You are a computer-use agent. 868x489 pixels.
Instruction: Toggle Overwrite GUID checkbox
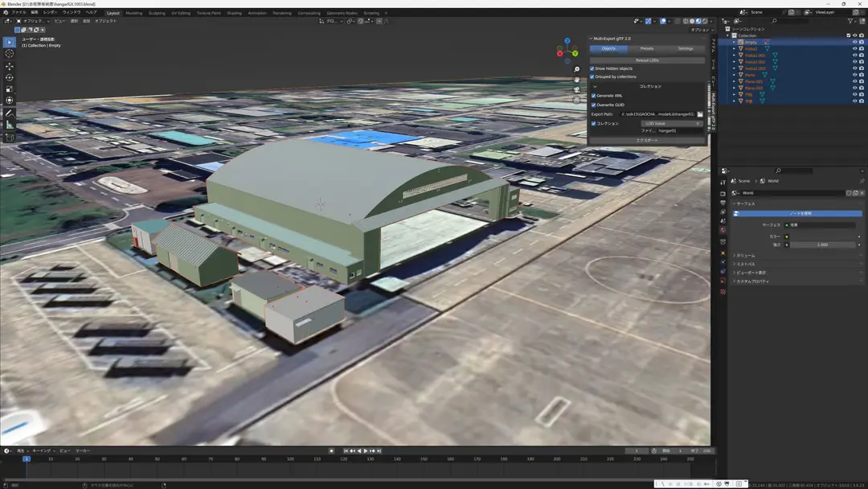point(594,105)
